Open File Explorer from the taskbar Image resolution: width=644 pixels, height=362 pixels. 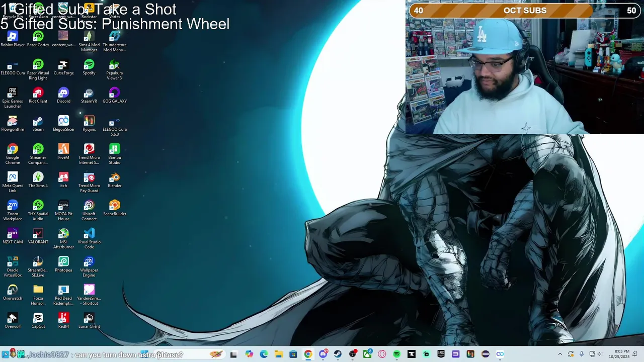[279, 354]
